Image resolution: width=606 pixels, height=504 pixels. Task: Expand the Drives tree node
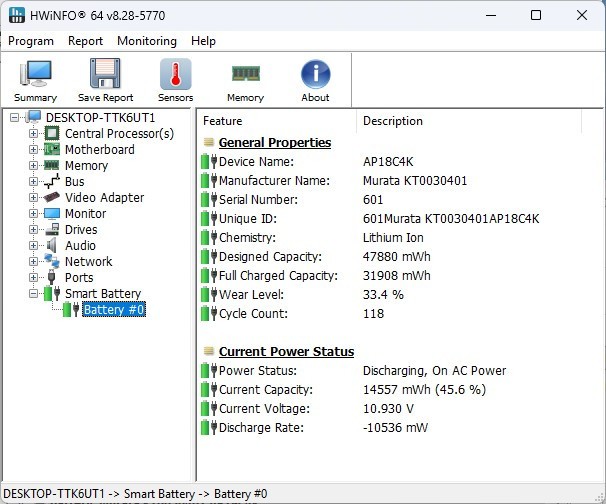(x=34, y=229)
